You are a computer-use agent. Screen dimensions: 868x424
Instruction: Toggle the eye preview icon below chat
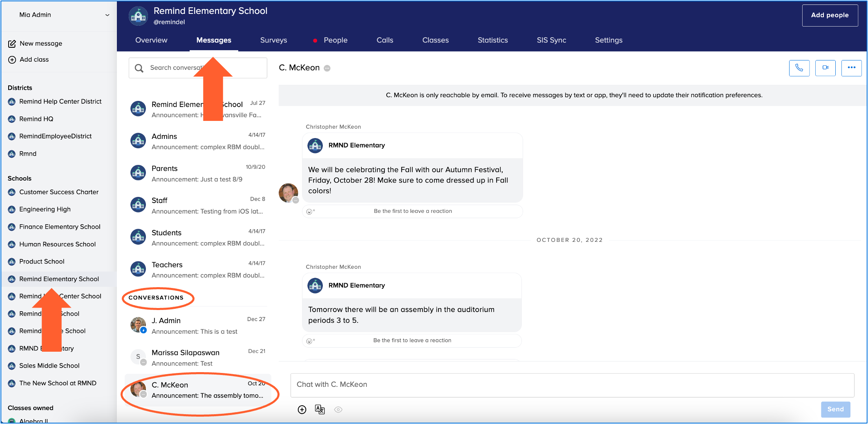point(338,410)
